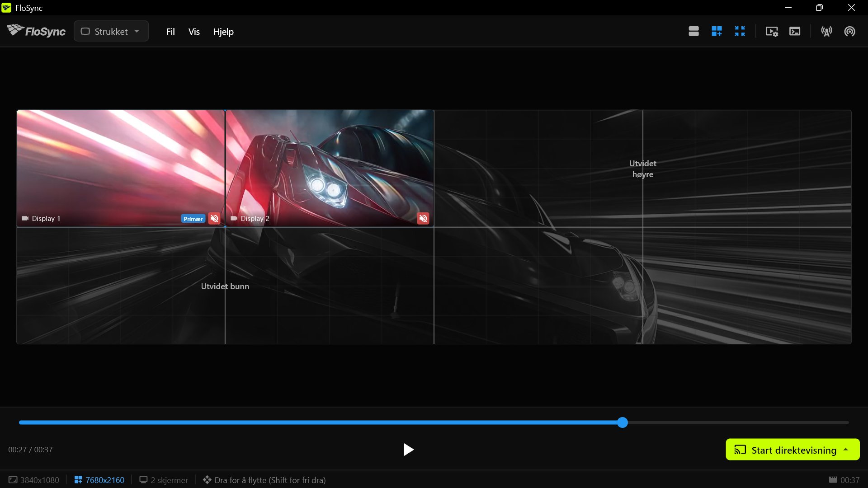Play the video
868x488 pixels.
408,450
